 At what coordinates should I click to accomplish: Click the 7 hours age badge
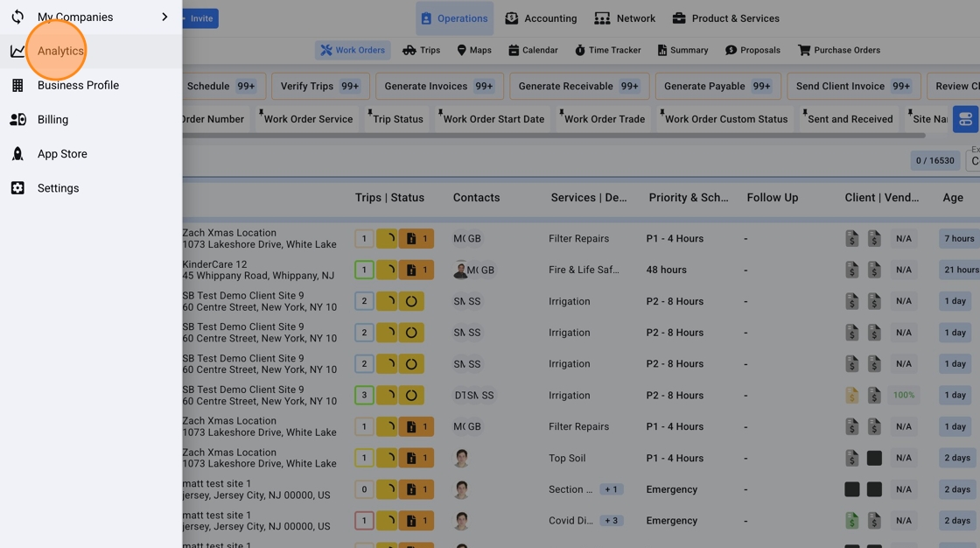tap(959, 238)
